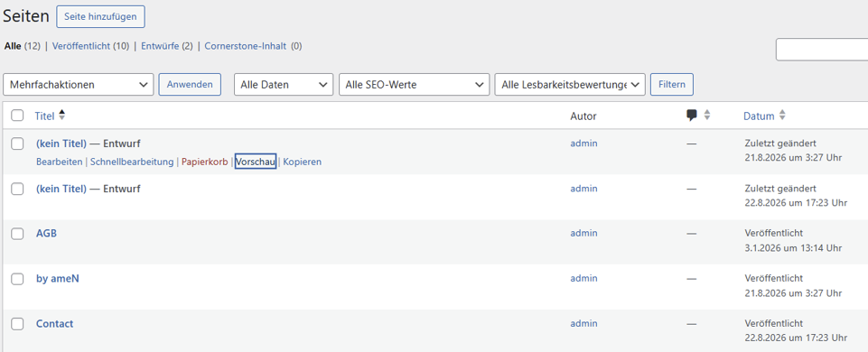The width and height of the screenshot is (868, 352).
Task: Click sort arrows beside Datum header
Action: 781,116
